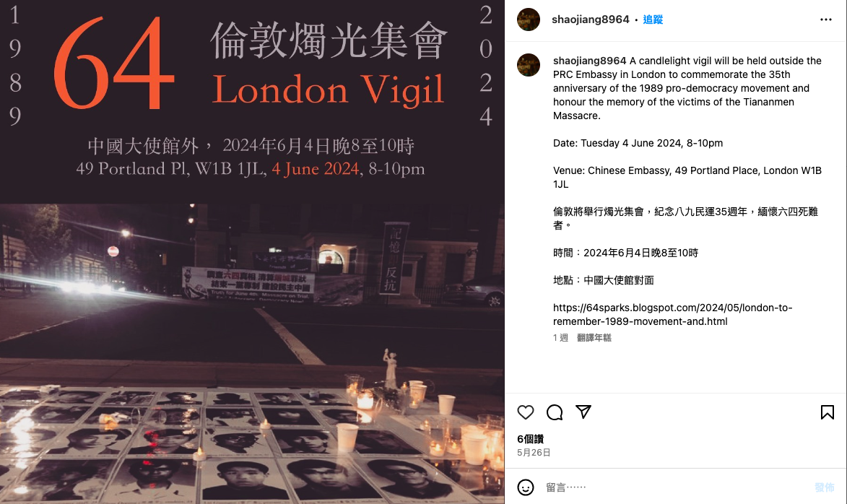Save post with the bookmark icon
847x504 pixels.
[x=827, y=412]
